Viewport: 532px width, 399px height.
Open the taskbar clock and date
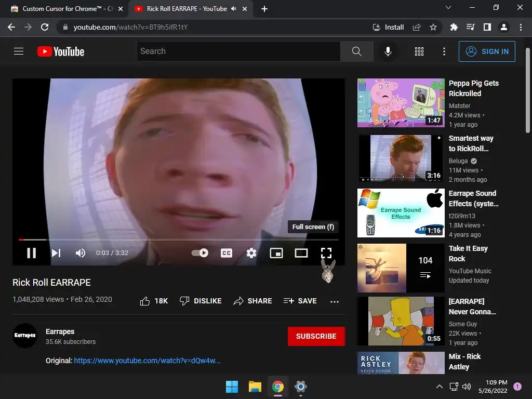point(493,387)
